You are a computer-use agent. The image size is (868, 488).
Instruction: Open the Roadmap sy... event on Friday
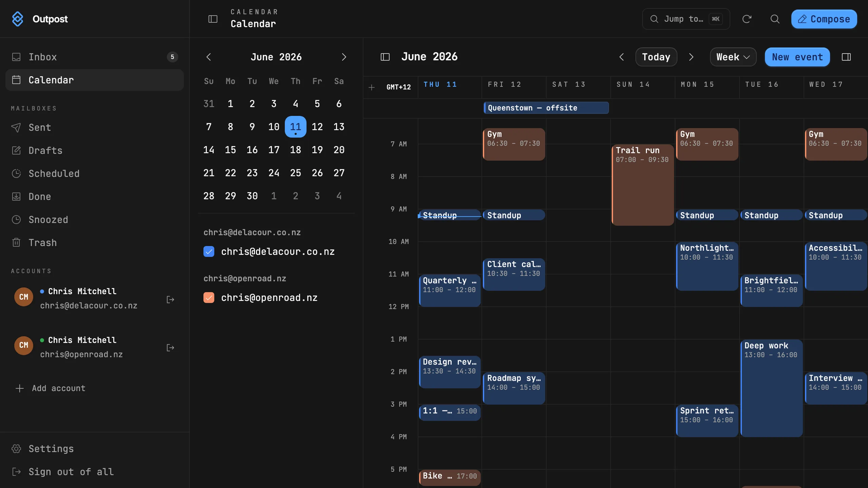514,388
